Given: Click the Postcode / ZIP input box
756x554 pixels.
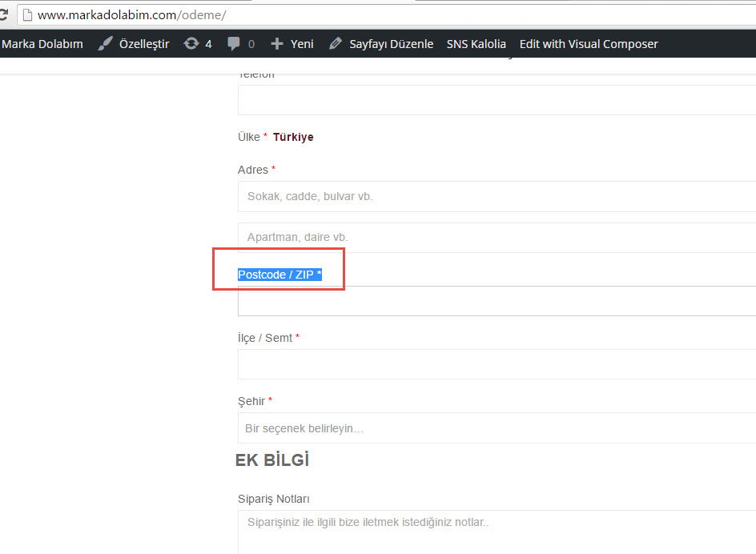Looking at the screenshot, I should pos(497,301).
